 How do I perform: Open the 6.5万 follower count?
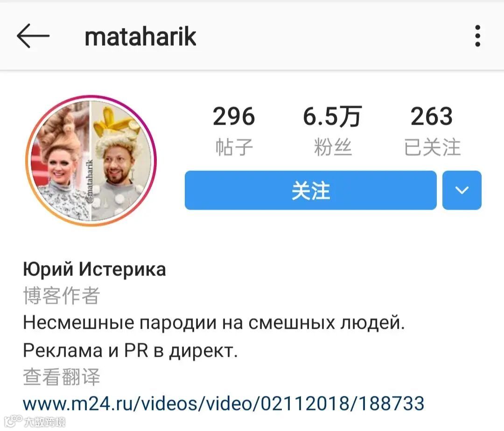tap(333, 116)
